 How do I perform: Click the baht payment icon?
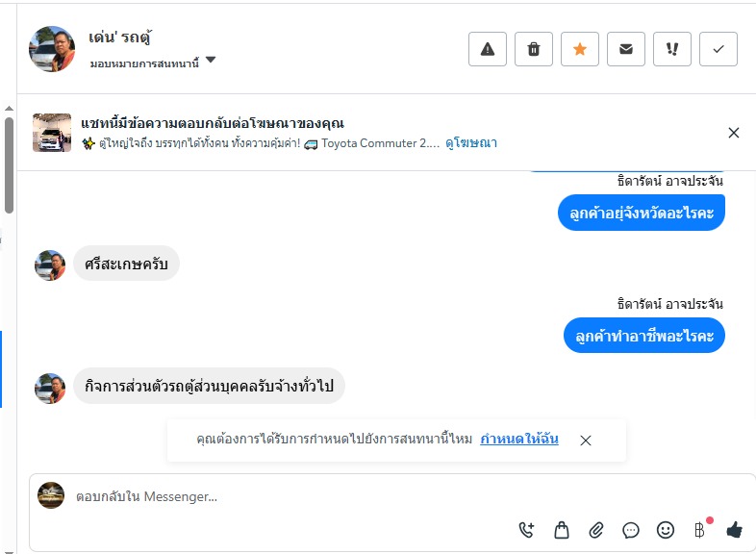700,529
